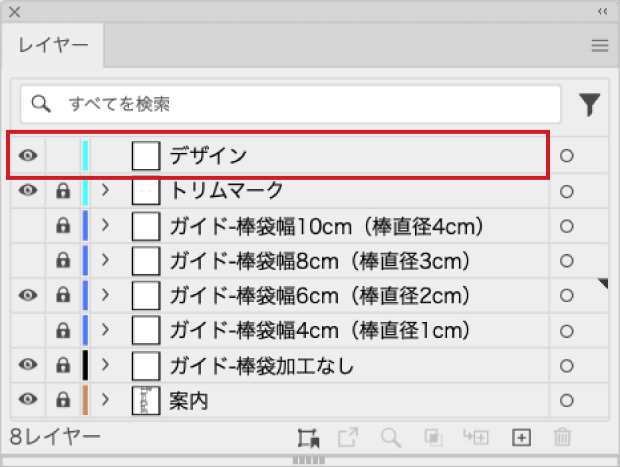Screen dimensions: 620x468
Task: Hide the デザイン layer via eye icon
Action: click(x=28, y=156)
